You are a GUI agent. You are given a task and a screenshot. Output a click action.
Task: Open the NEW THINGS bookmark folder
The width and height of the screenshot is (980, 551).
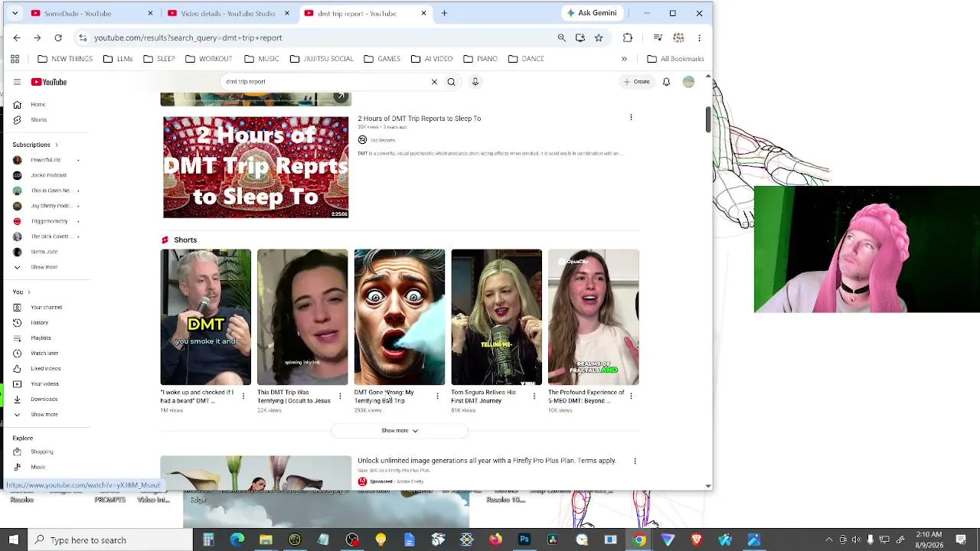[x=65, y=59]
